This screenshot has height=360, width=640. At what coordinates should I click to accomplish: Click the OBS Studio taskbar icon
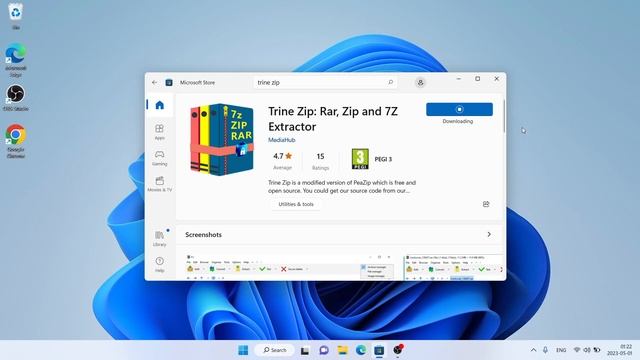tap(398, 350)
